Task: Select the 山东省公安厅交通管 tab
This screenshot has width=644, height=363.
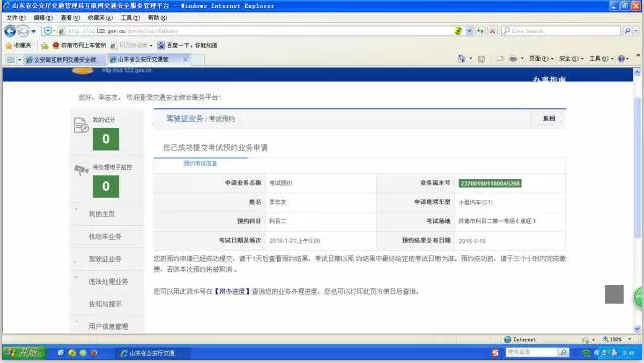Action: (x=144, y=59)
